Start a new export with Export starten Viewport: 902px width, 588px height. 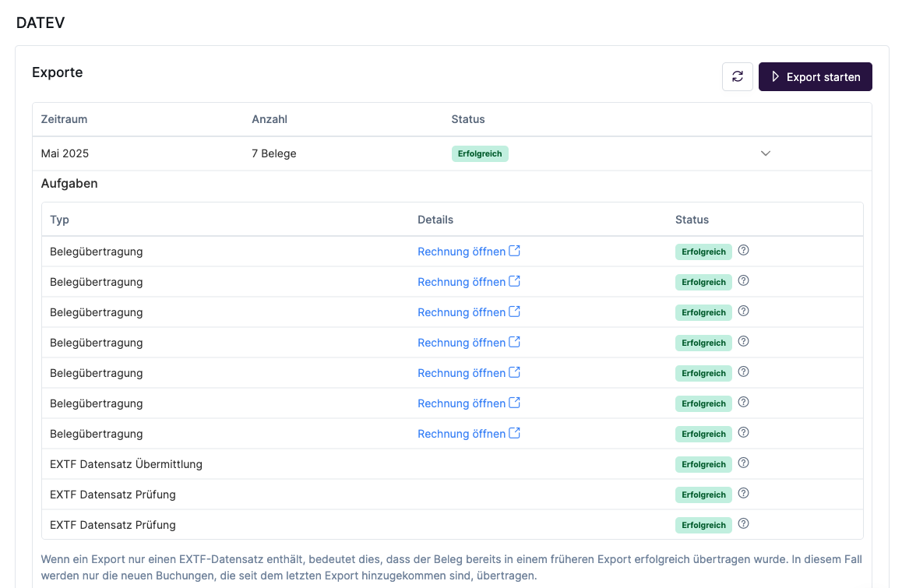coord(815,76)
